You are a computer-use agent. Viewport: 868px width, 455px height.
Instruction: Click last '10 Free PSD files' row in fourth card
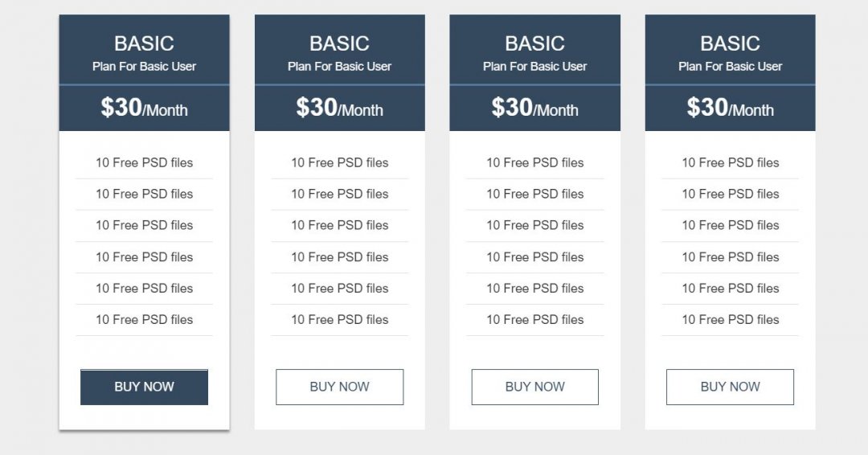pyautogui.click(x=730, y=320)
